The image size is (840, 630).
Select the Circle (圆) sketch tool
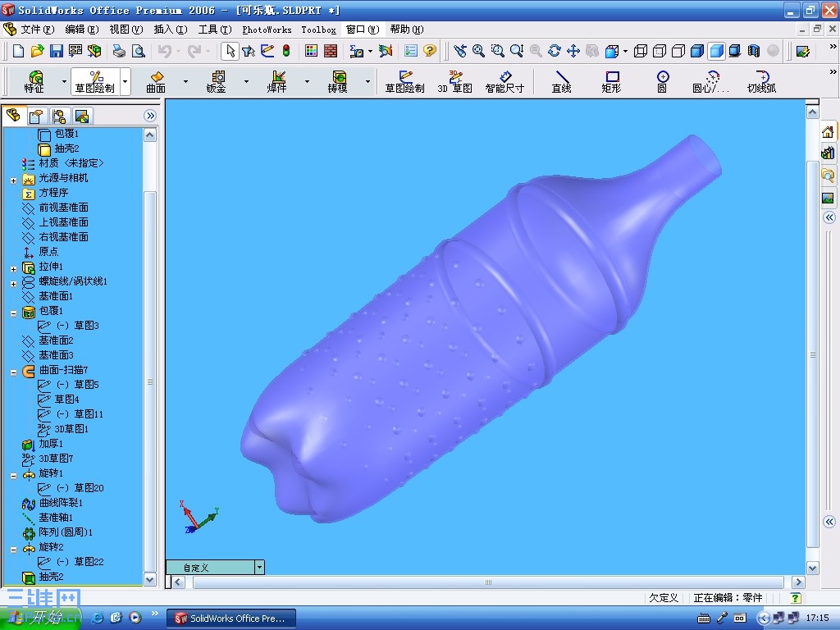(x=662, y=81)
